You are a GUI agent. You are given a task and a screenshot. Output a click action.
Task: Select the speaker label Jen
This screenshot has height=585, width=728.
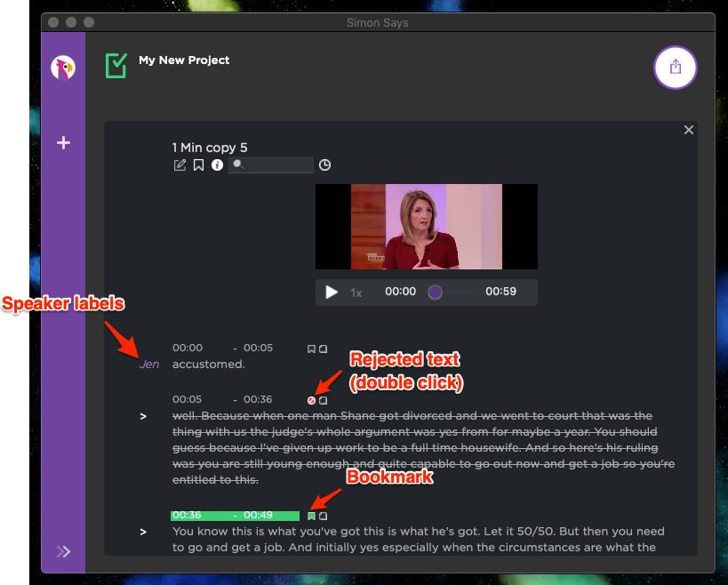148,363
